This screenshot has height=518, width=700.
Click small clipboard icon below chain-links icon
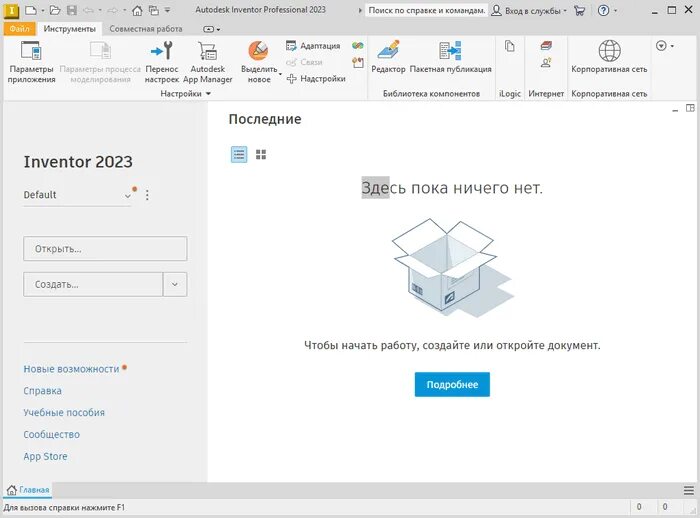[x=358, y=63]
